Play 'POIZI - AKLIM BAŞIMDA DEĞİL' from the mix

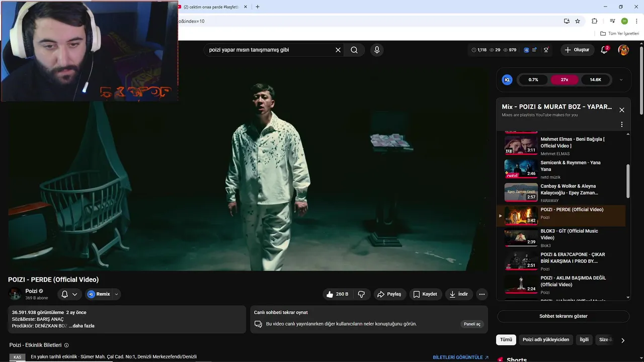561,285
